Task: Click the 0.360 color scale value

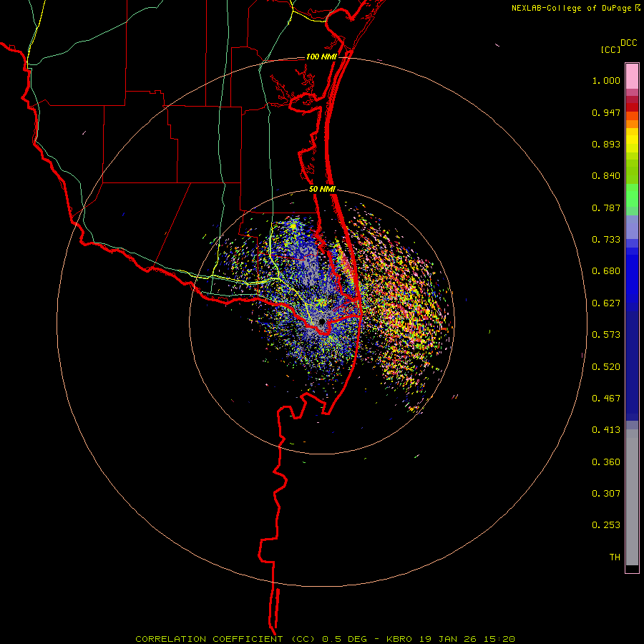Action: click(606, 462)
